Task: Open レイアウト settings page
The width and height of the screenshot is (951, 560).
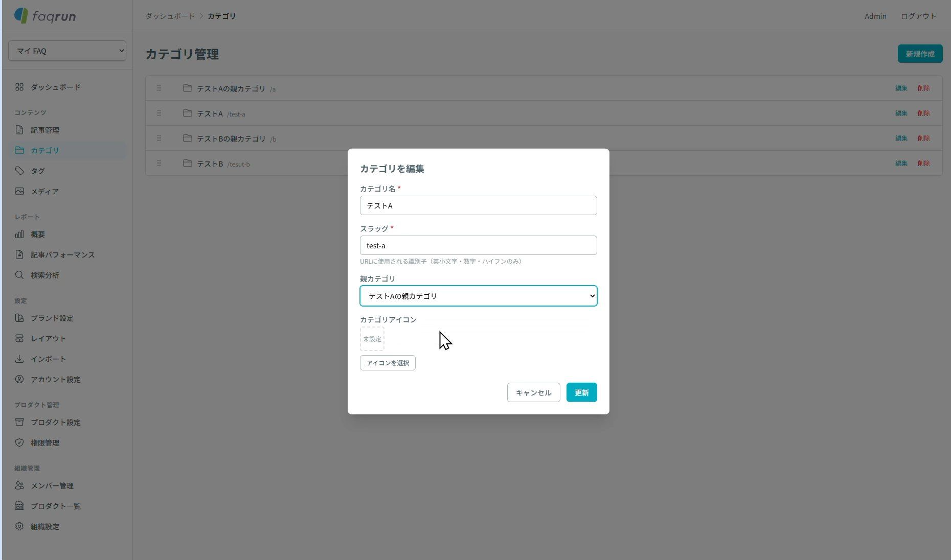Action: coord(67,339)
